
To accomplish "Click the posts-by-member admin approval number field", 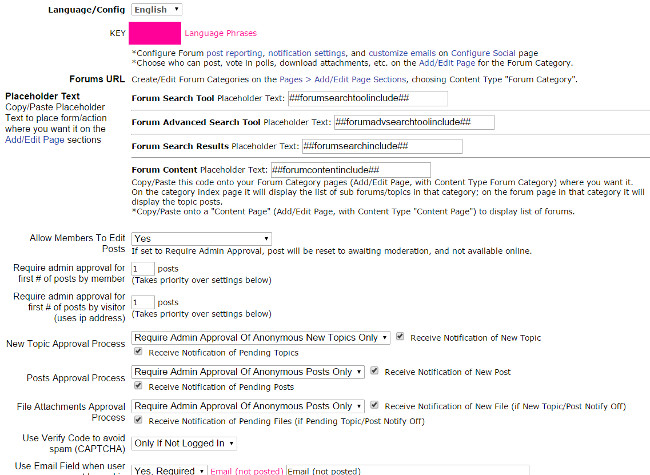I will 143,269.
